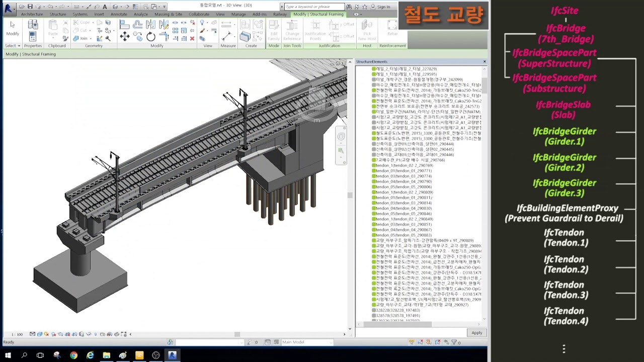Click the Rotate tool icon
The image size is (644, 362).
[x=151, y=37]
